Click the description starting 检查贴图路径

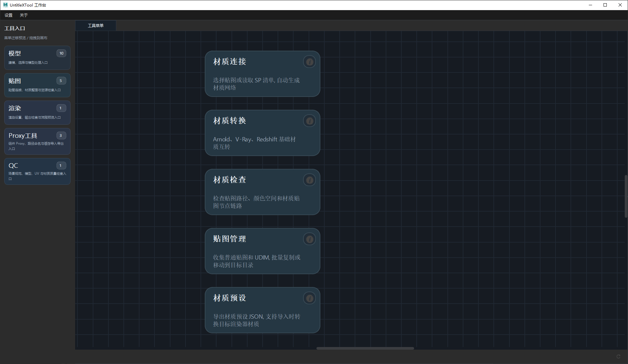tap(256, 202)
